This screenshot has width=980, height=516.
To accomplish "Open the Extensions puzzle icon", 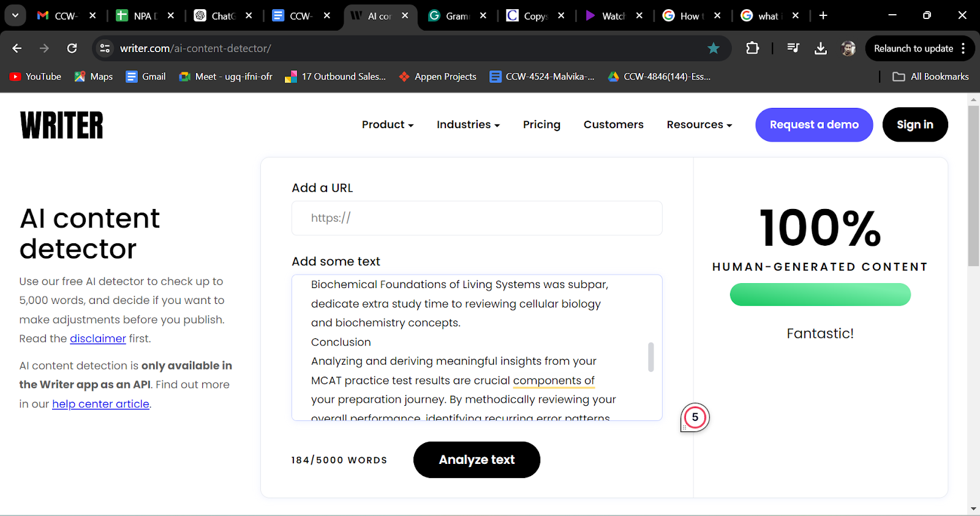I will pyautogui.click(x=752, y=48).
